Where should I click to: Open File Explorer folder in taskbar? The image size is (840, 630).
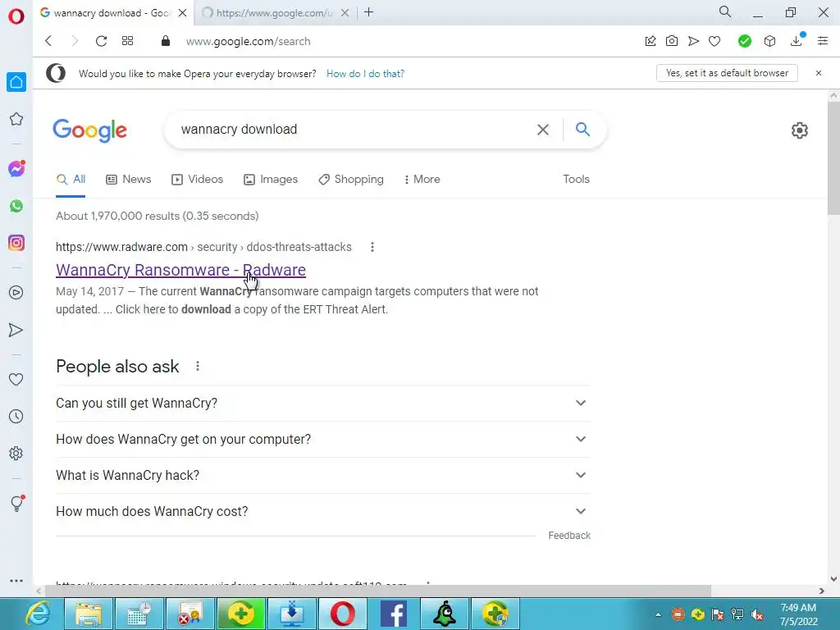pyautogui.click(x=89, y=614)
